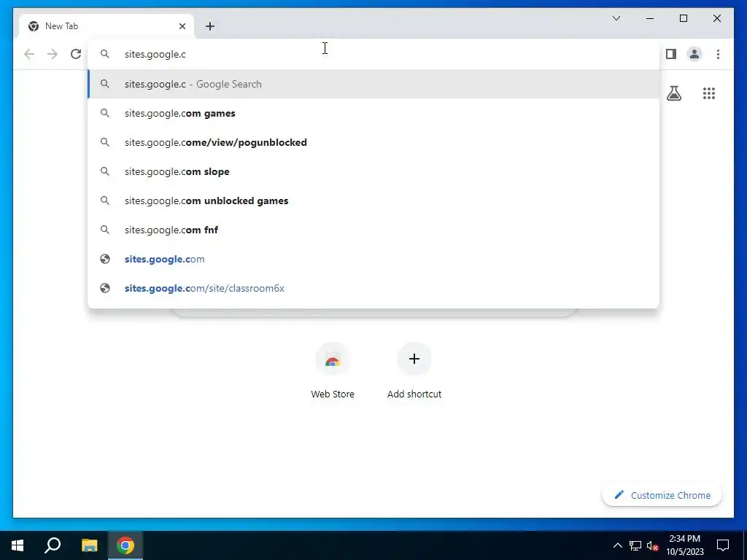The image size is (747, 560).
Task: Close the New Tab tab
Action: point(182,26)
